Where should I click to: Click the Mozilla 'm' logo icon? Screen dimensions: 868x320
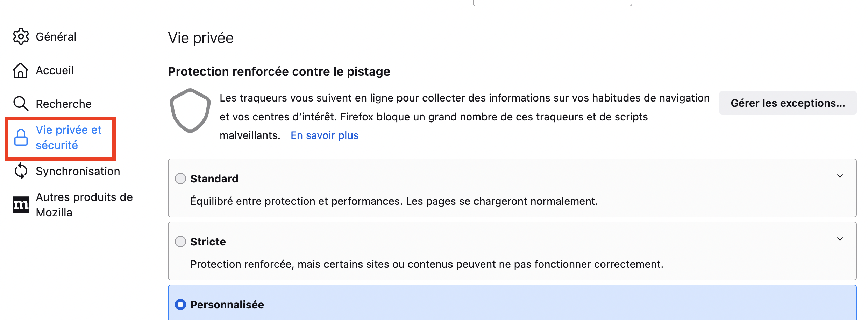coord(21,205)
